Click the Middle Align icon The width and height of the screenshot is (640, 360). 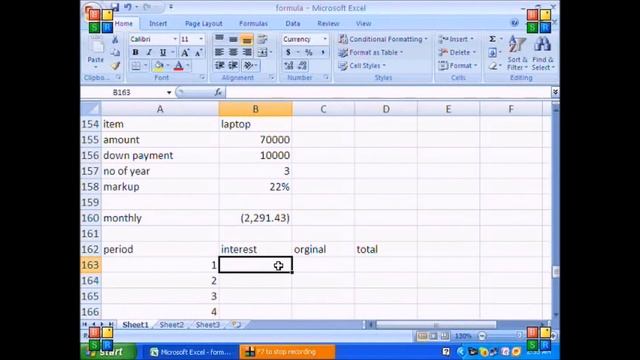233,39
